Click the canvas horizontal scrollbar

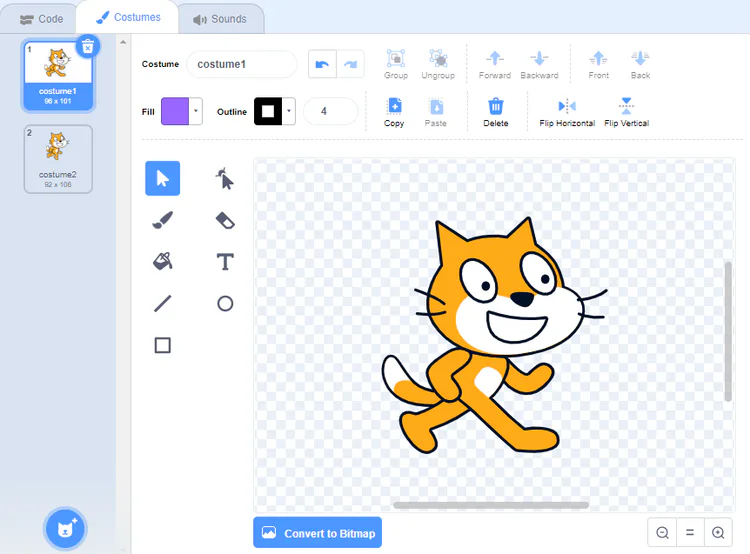(x=491, y=505)
